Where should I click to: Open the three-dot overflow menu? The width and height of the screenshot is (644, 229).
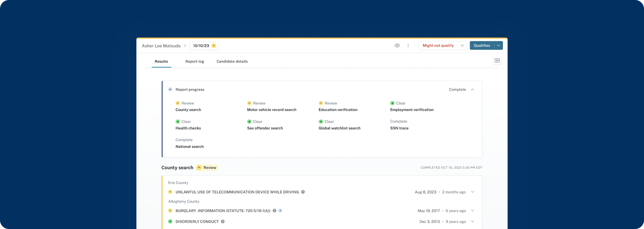click(x=408, y=45)
